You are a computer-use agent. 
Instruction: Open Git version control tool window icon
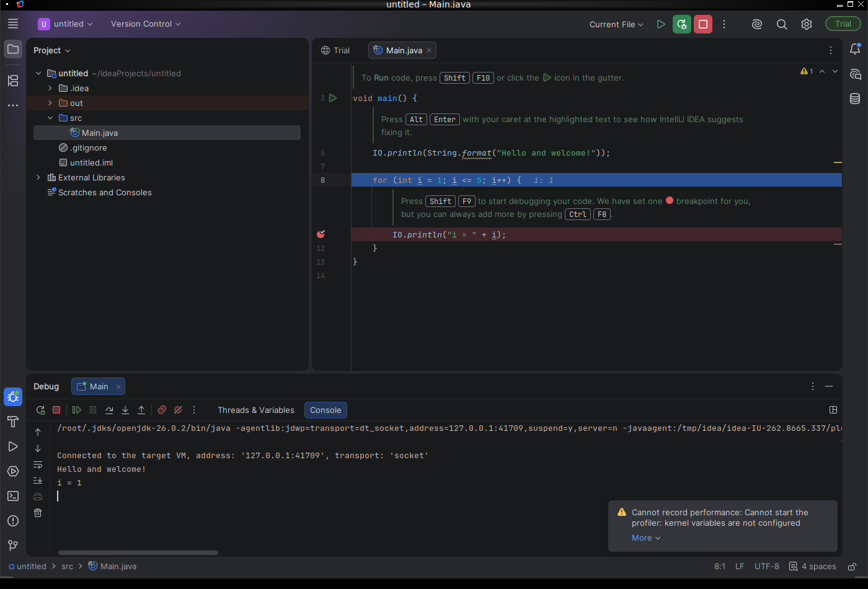coord(13,546)
